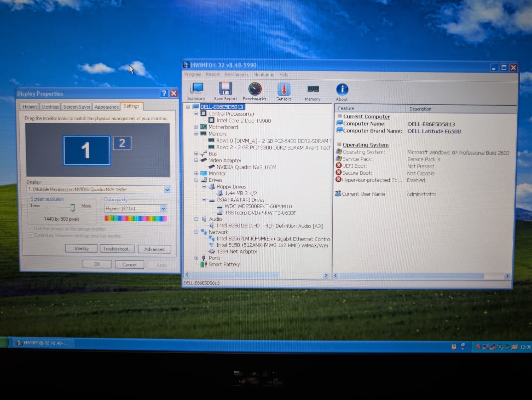This screenshot has width=532, height=400.
Task: Select monitor 2 in the display arrangement
Action: pos(122,143)
